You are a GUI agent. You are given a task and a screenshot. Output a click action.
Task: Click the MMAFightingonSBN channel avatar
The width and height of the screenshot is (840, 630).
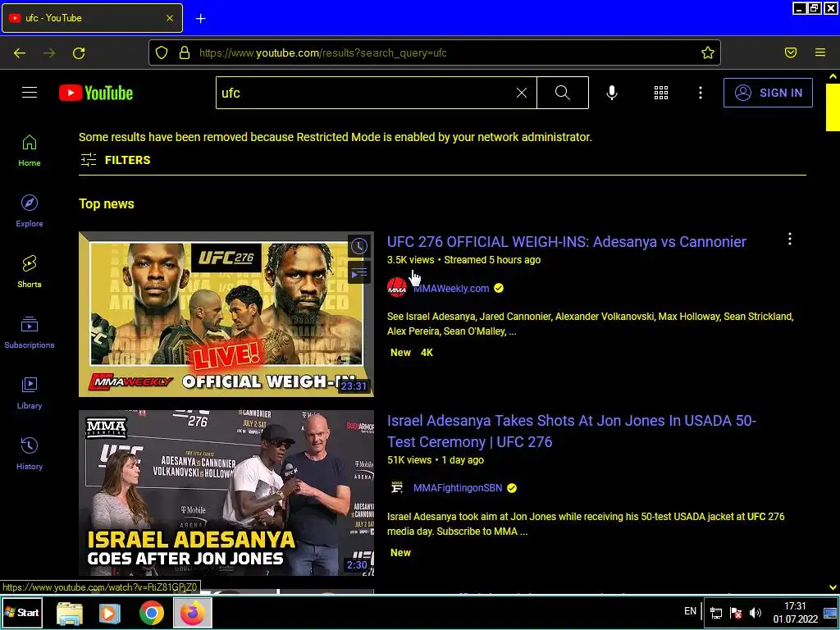397,488
